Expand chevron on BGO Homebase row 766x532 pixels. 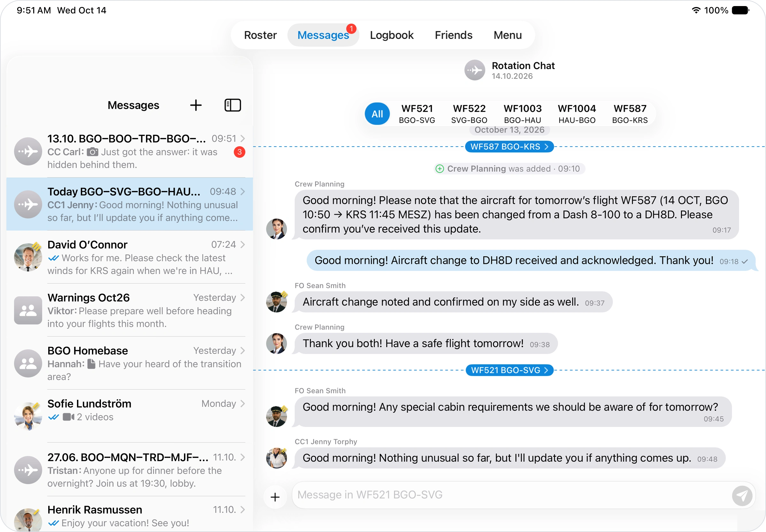click(x=243, y=350)
